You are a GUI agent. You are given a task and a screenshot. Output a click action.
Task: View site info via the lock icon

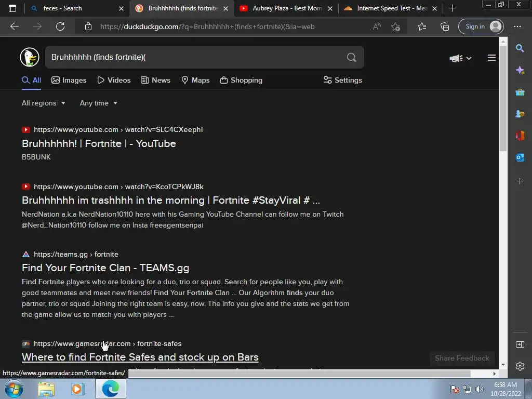point(88,26)
